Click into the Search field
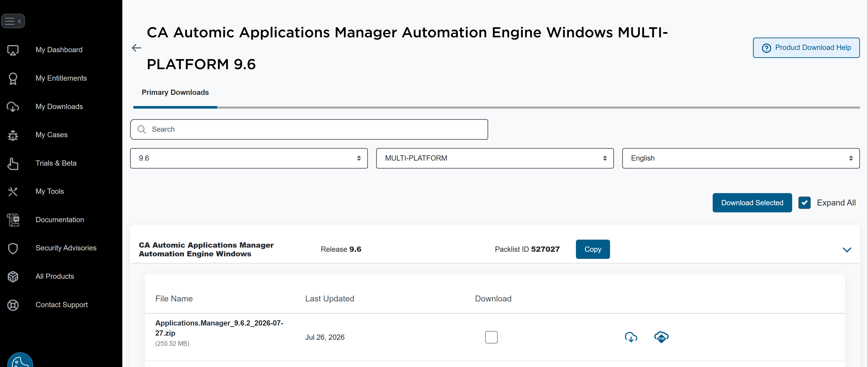Screen dimensions: 868x367 (309, 129)
